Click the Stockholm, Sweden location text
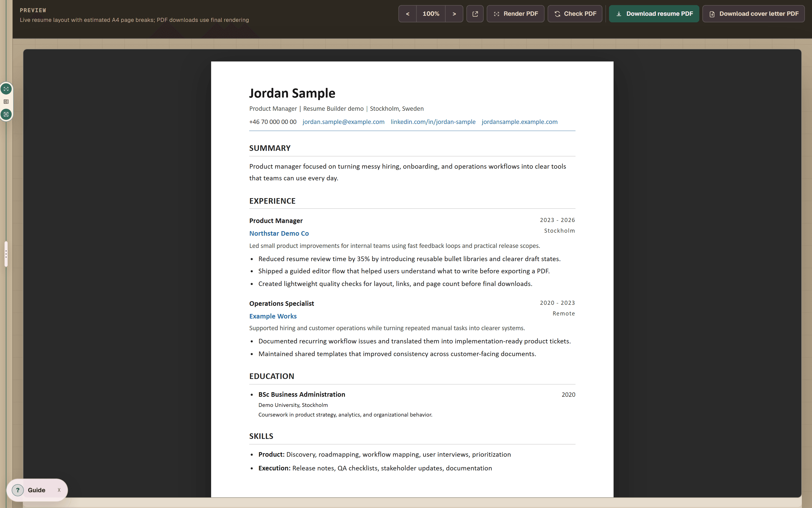This screenshot has height=508, width=812. pos(397,108)
